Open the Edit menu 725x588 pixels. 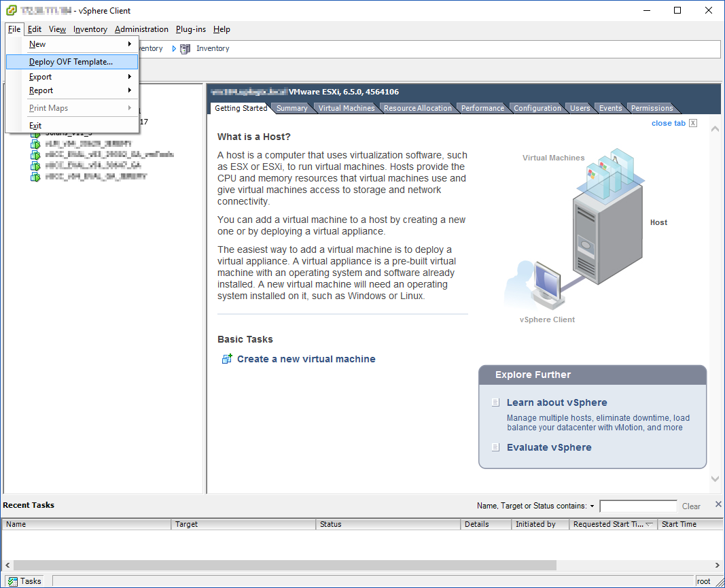click(35, 29)
